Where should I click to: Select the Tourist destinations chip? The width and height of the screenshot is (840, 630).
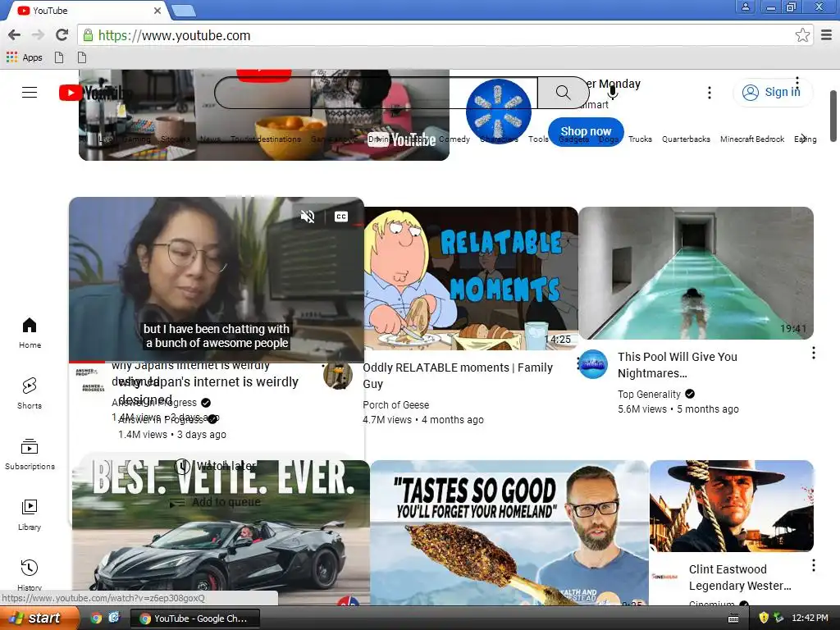pyautogui.click(x=266, y=139)
